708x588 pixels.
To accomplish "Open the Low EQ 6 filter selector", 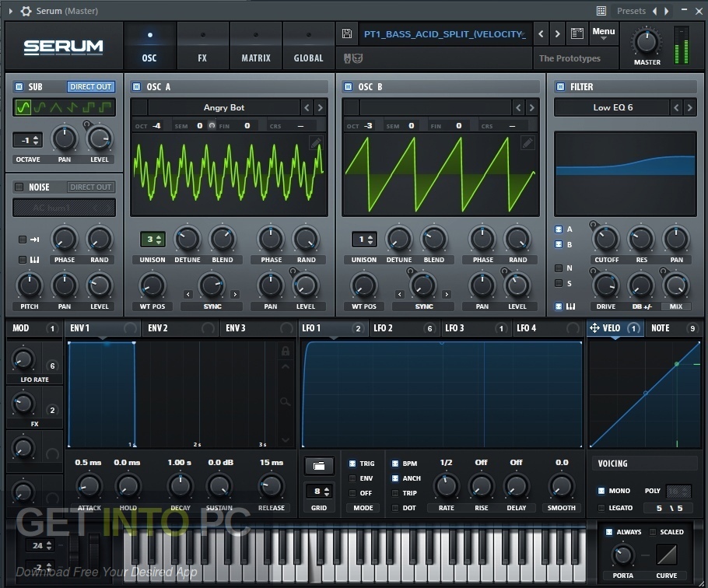I will coord(612,107).
